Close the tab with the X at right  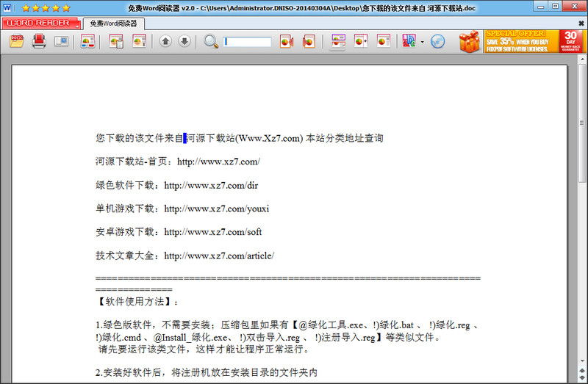click(581, 23)
